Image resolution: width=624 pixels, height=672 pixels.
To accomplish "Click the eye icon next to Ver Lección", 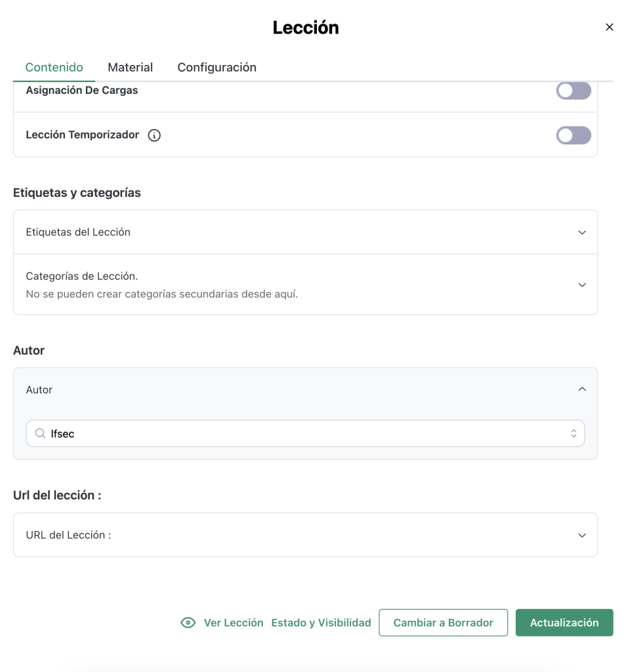I will click(x=188, y=623).
